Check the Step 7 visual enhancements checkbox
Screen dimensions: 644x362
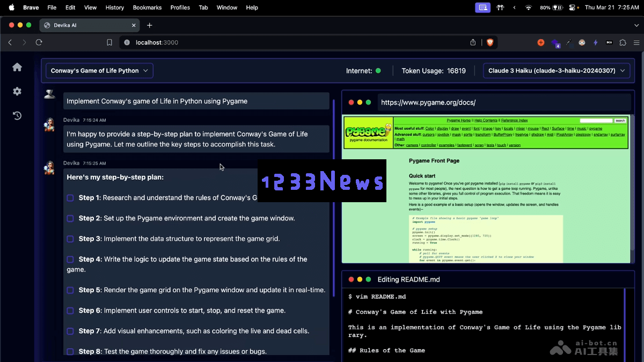coord(70,331)
